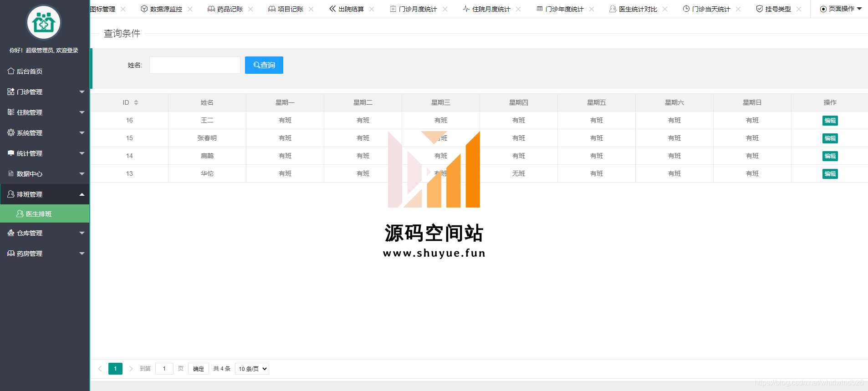This screenshot has width=868, height=391.
Task: Click the clipboard icon on 门诊月度统计 tab
Action: coord(393,9)
